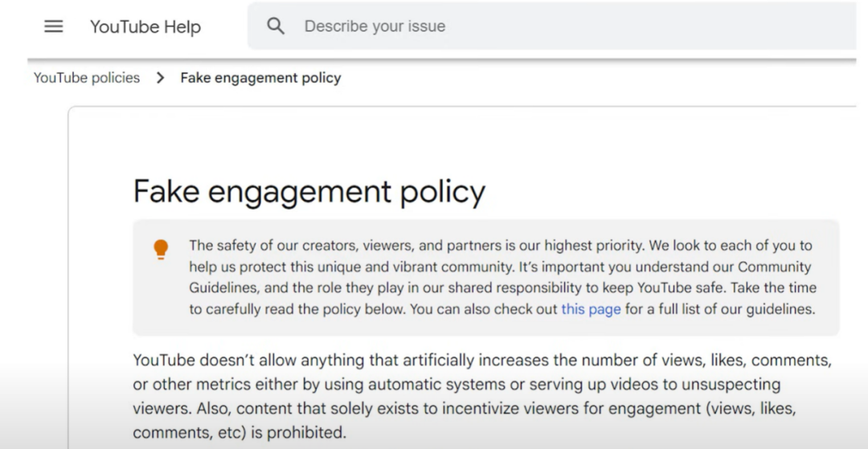This screenshot has height=449, width=868.
Task: Click the orange lightbulb tip icon
Action: [x=162, y=249]
